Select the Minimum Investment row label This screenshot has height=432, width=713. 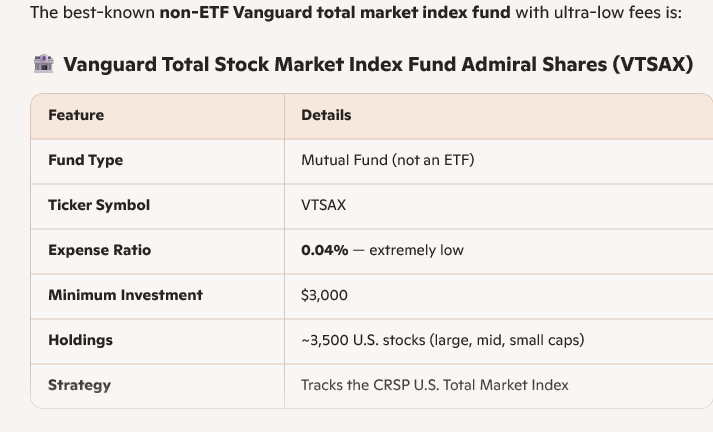pyautogui.click(x=125, y=295)
